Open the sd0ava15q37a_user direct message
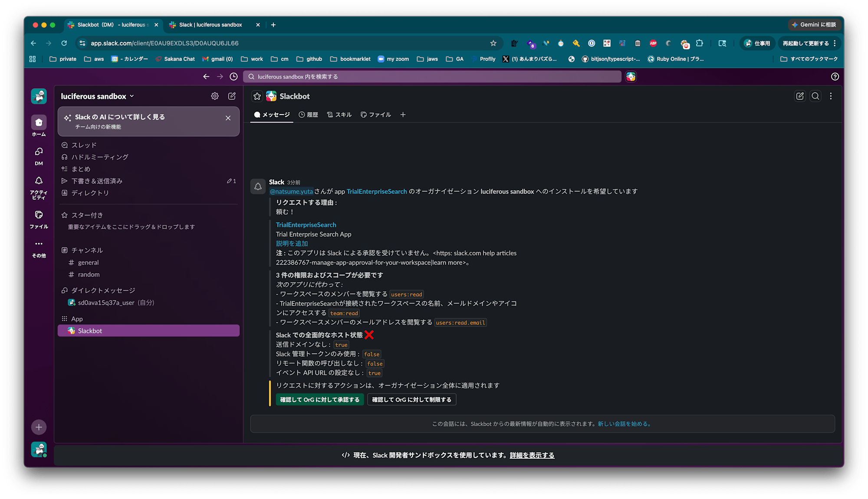868x499 pixels. tap(148, 303)
